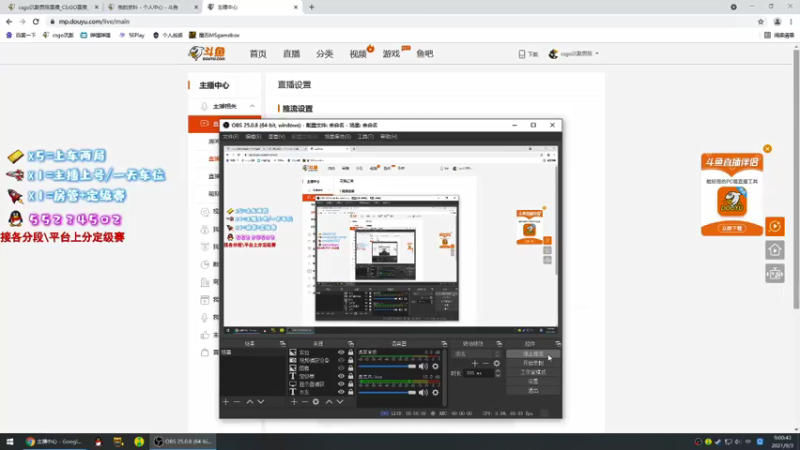Pop out the Controls dock panel

558,344
